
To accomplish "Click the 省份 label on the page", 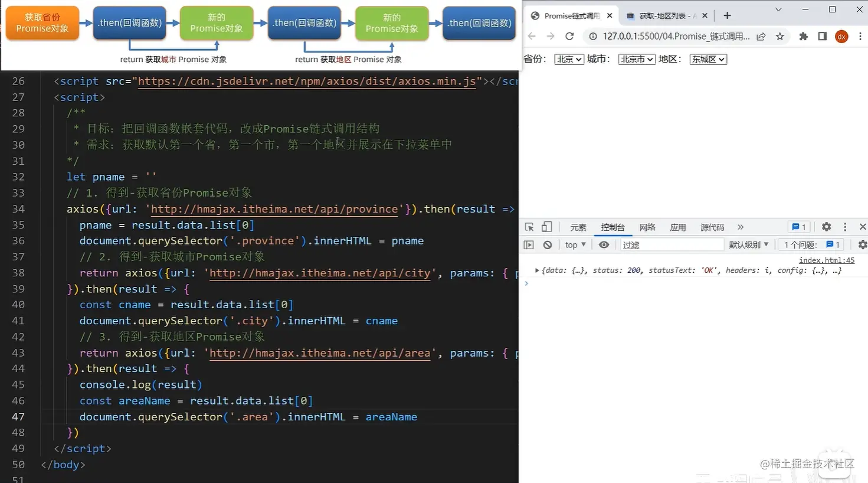I will 535,59.
